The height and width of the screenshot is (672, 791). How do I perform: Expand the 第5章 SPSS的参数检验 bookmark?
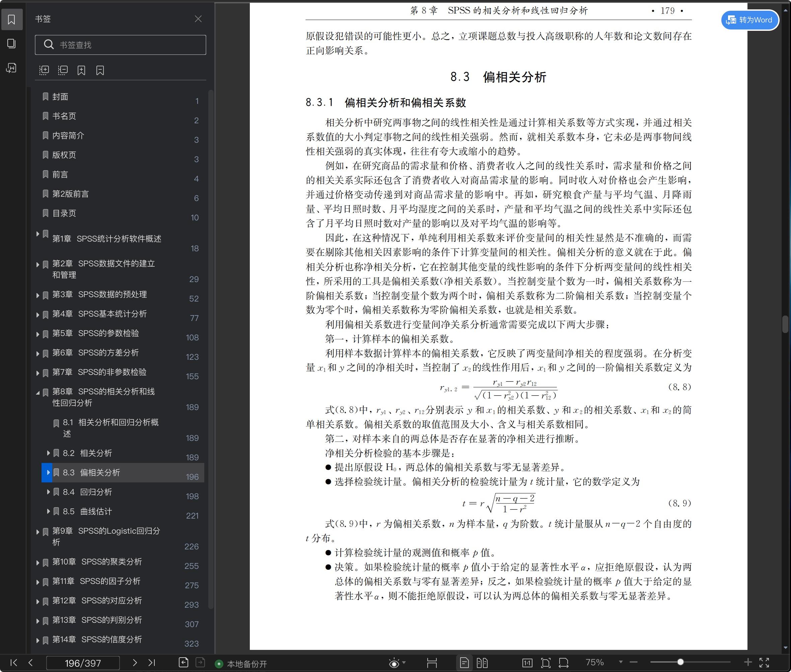point(38,334)
